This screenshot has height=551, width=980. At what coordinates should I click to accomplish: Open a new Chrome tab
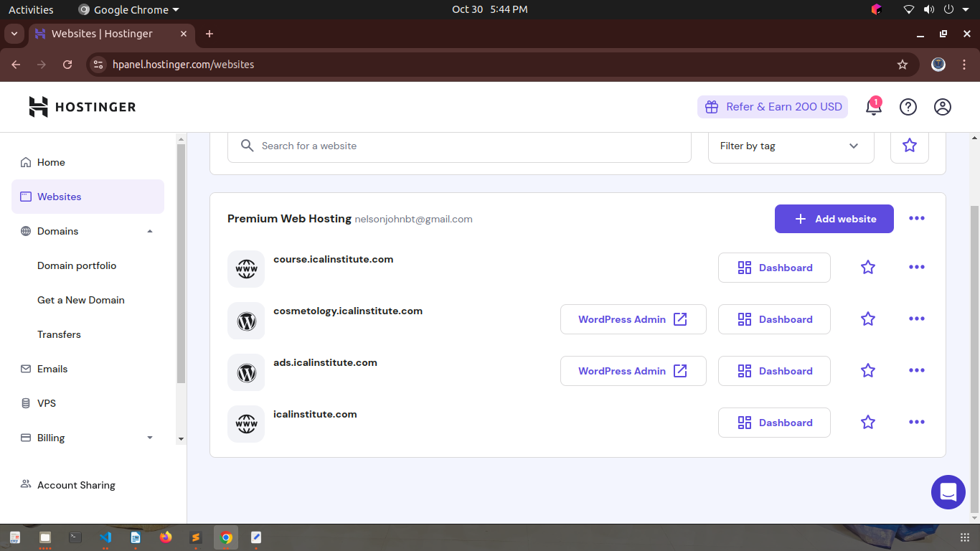pyautogui.click(x=209, y=34)
